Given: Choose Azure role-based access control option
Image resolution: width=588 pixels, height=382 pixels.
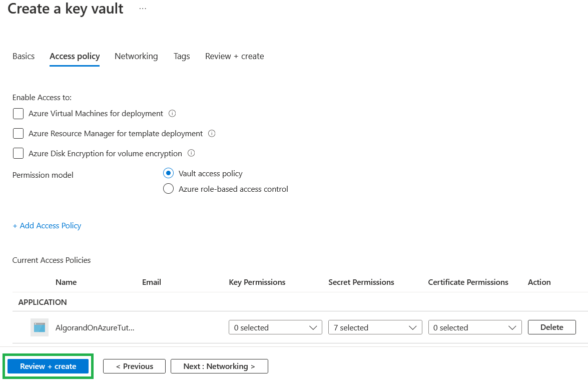Looking at the screenshot, I should pos(168,189).
